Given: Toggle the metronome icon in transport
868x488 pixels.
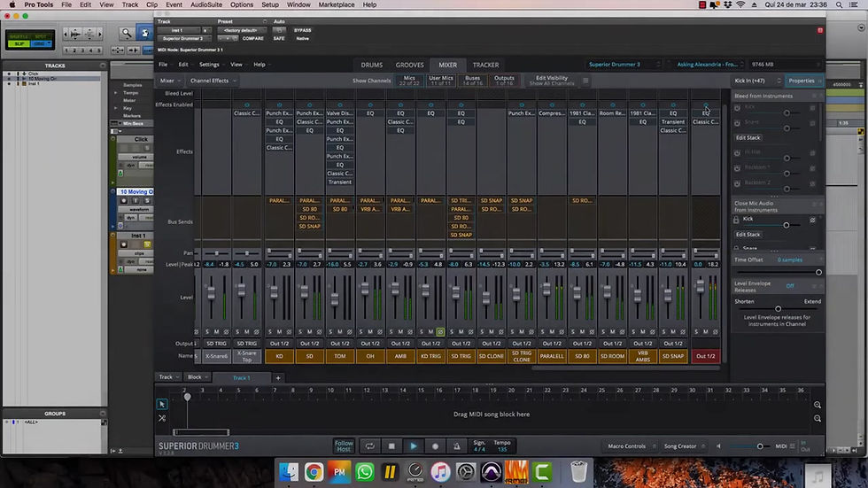Looking at the screenshot, I should [457, 446].
